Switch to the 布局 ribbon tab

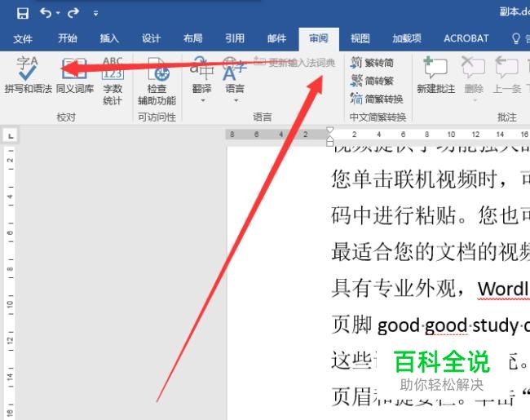click(192, 38)
